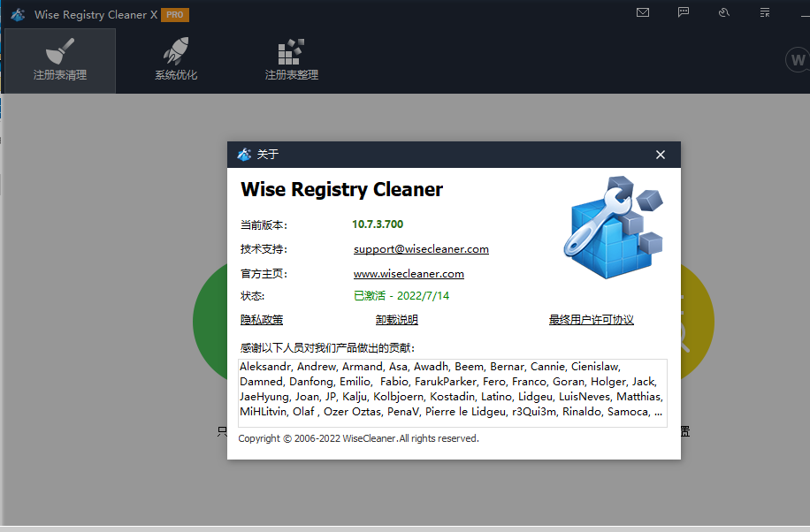Open the main menu list icon
810x532 pixels.
(765, 12)
